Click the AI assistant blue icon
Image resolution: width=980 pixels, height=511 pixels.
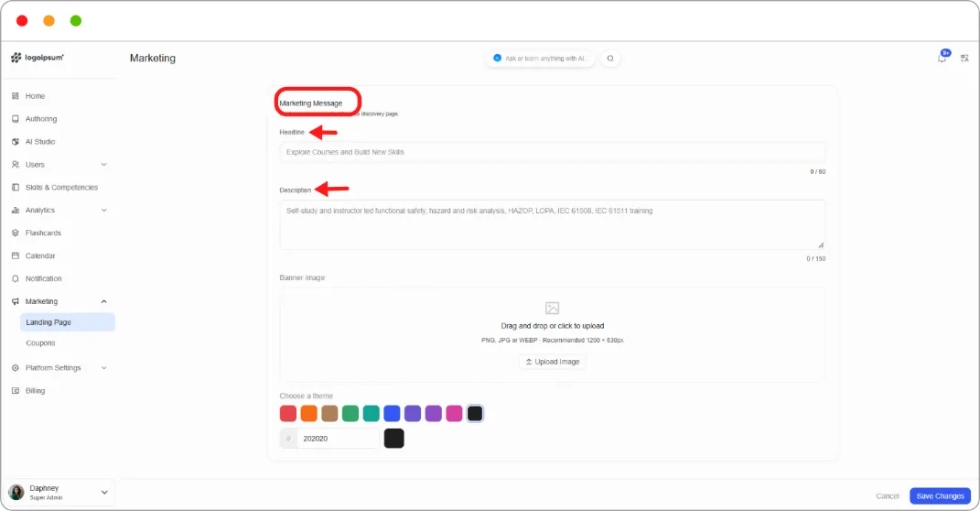[x=498, y=59]
